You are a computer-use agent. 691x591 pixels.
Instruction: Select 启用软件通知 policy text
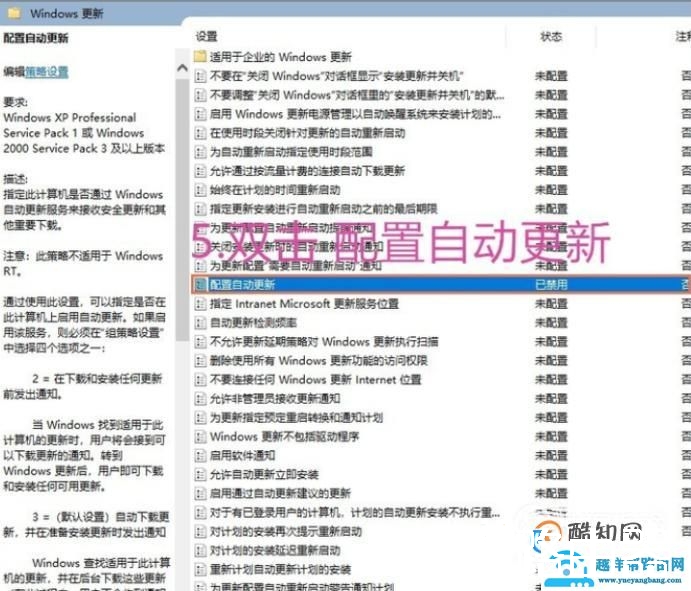click(242, 455)
